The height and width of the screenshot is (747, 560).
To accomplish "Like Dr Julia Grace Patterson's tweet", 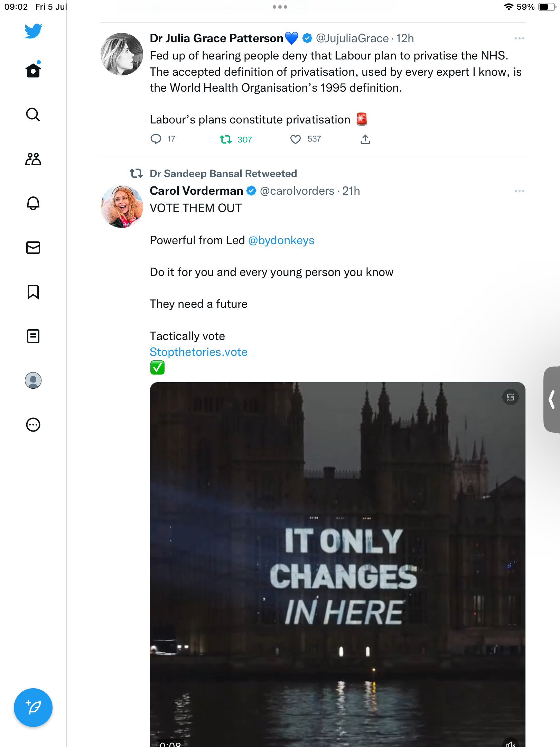I will (x=295, y=139).
